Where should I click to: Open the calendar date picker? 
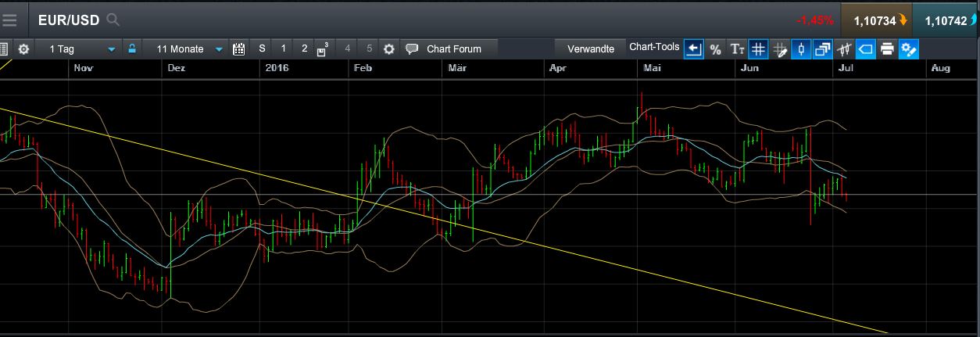pyautogui.click(x=239, y=48)
